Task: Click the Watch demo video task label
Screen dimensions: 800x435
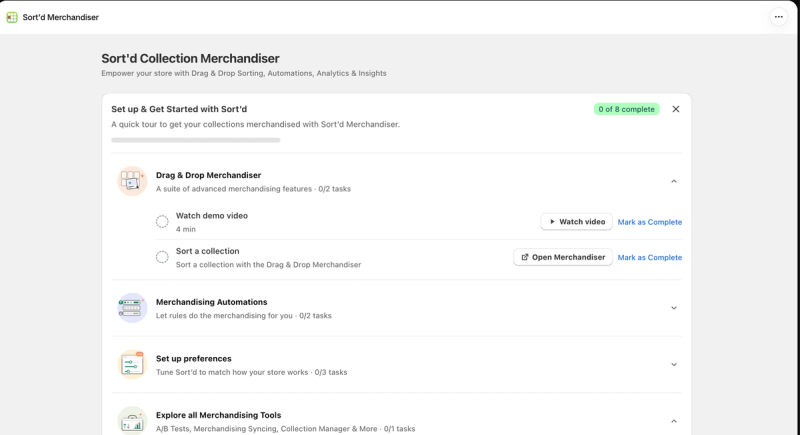Action: tap(212, 216)
